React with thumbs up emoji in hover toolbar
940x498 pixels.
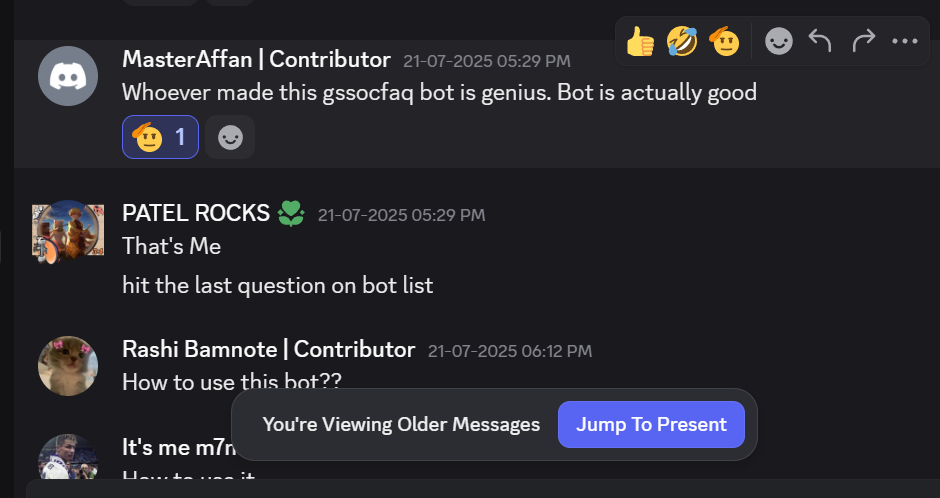click(640, 42)
